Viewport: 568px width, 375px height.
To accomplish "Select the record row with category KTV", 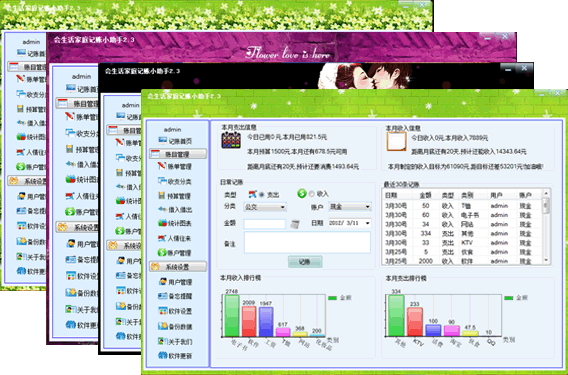I will [x=463, y=242].
